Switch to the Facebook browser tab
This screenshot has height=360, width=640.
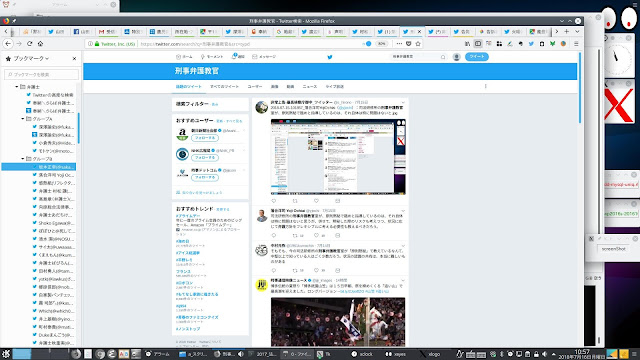click(82, 31)
